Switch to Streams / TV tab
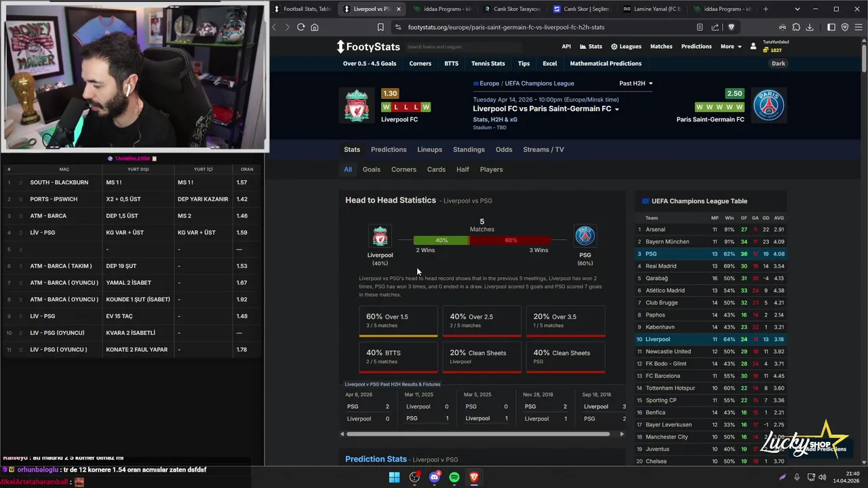This screenshot has height=488, width=868. pos(543,150)
